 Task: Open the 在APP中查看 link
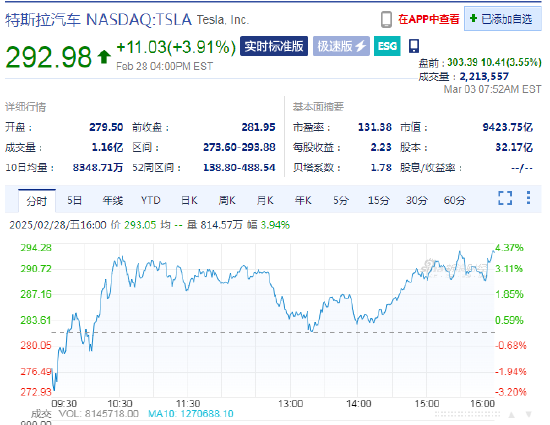(x=429, y=19)
